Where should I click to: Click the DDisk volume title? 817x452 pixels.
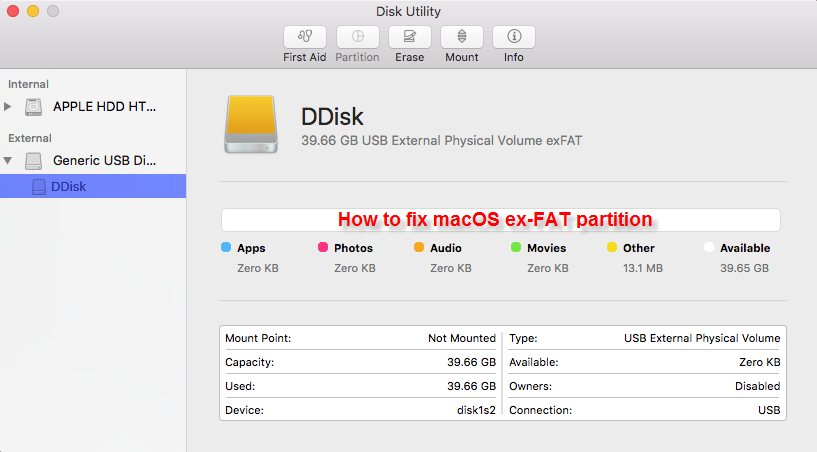point(332,117)
